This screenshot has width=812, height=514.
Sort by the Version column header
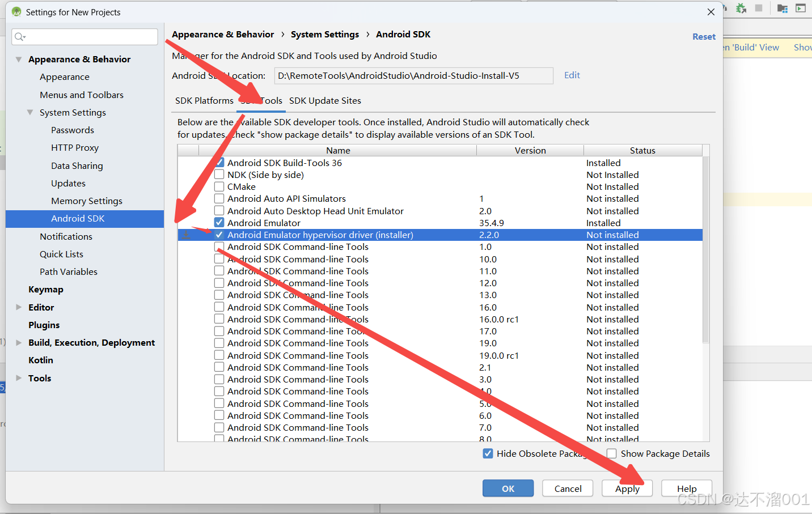point(530,150)
